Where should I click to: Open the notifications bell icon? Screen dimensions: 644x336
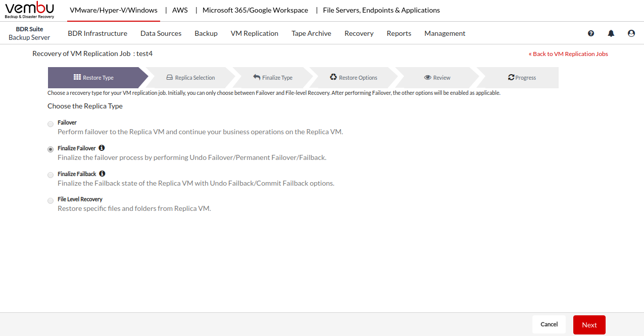point(611,33)
